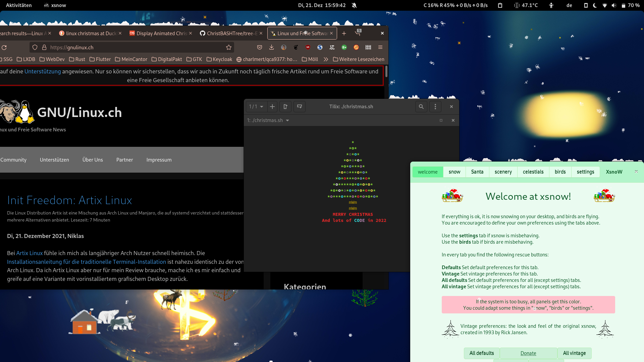Open the Firefox hamburger application menu
The height and width of the screenshot is (362, 644).
[380, 48]
